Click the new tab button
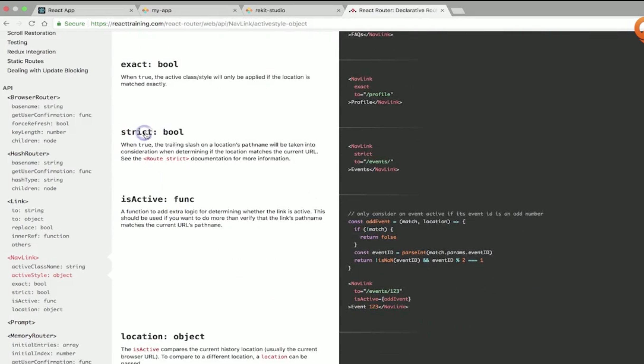Screen dimensions: 644x364 pos(458,11)
